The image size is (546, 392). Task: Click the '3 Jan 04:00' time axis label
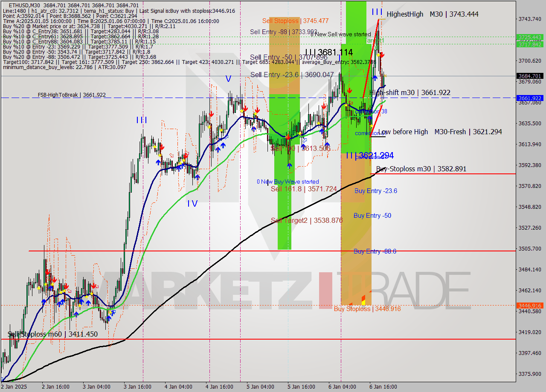tap(96, 387)
